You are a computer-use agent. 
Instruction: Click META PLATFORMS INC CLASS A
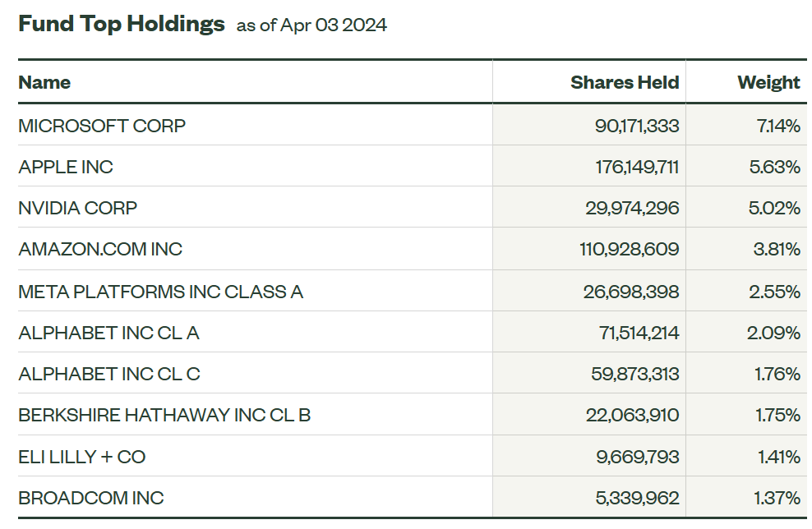[160, 292]
